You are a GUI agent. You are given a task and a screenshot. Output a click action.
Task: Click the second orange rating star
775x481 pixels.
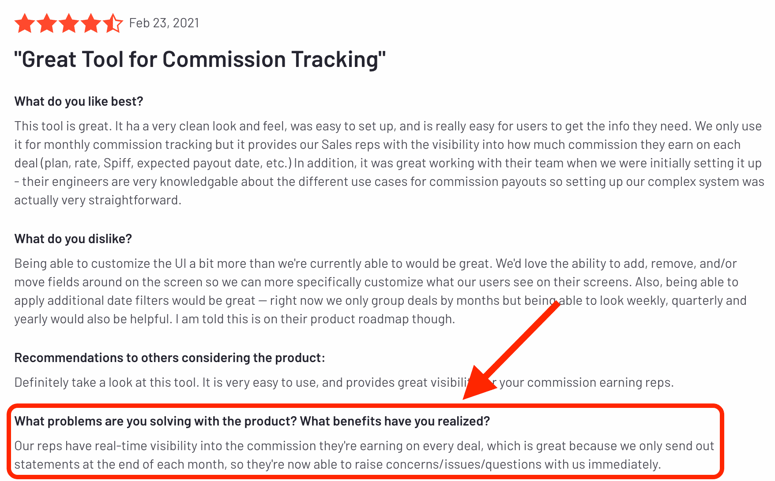(x=46, y=23)
